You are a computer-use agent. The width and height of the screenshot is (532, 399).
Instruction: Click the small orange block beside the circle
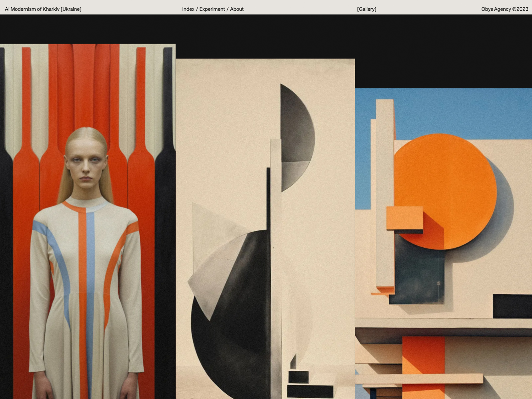[404, 218]
